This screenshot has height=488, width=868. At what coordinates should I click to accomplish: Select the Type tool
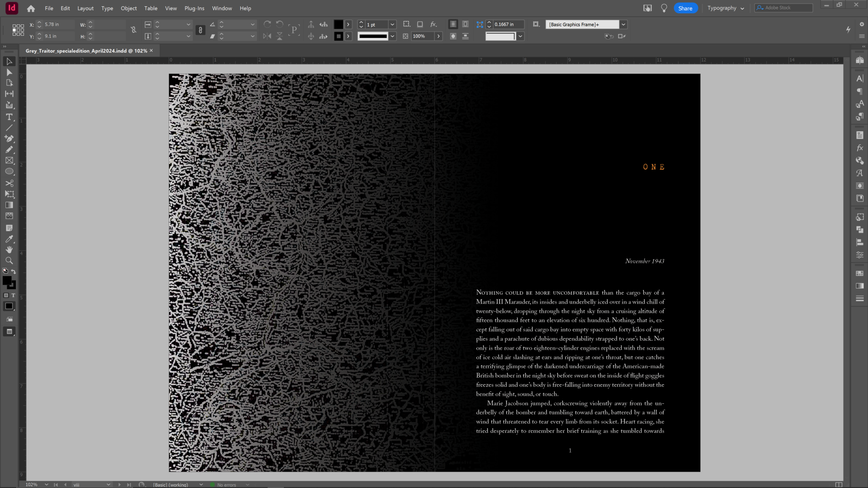tap(9, 117)
